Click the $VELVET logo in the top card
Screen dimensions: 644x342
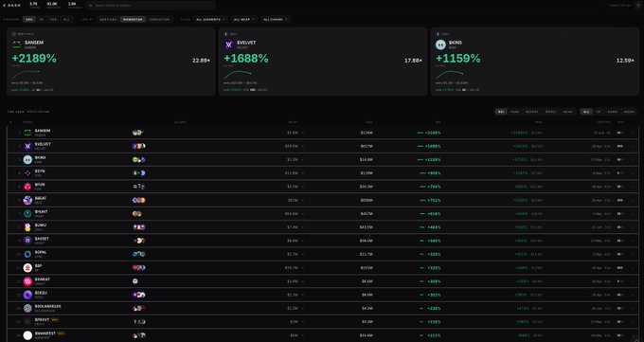click(229, 45)
